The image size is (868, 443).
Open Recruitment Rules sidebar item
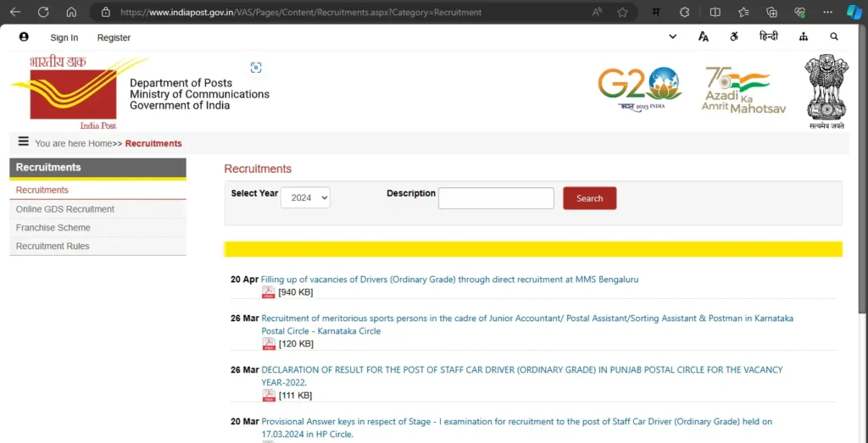click(53, 246)
